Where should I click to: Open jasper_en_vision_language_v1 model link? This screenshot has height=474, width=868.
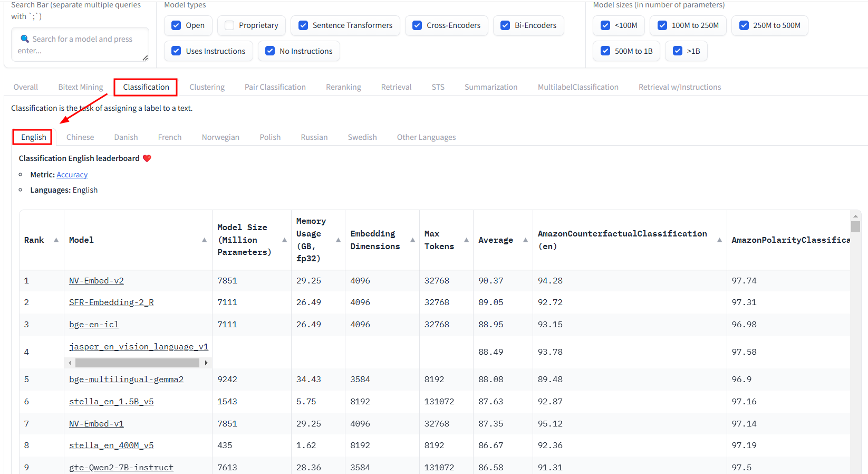pyautogui.click(x=139, y=347)
